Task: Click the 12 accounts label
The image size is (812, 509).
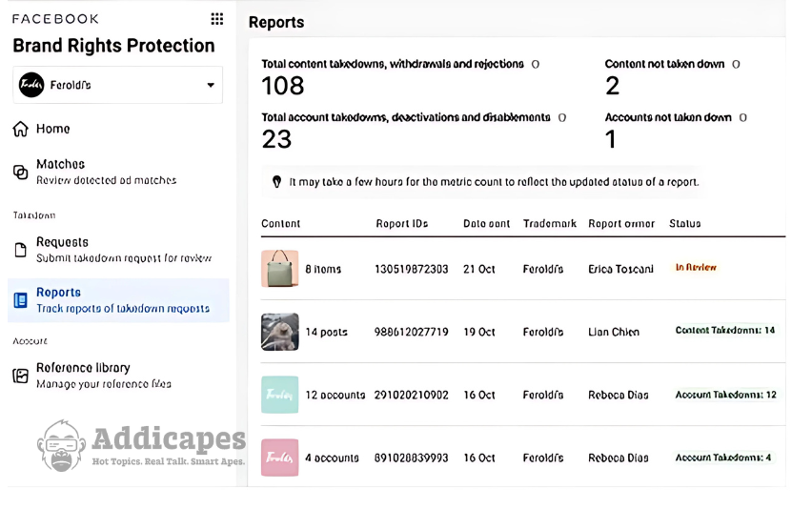Action: point(335,395)
